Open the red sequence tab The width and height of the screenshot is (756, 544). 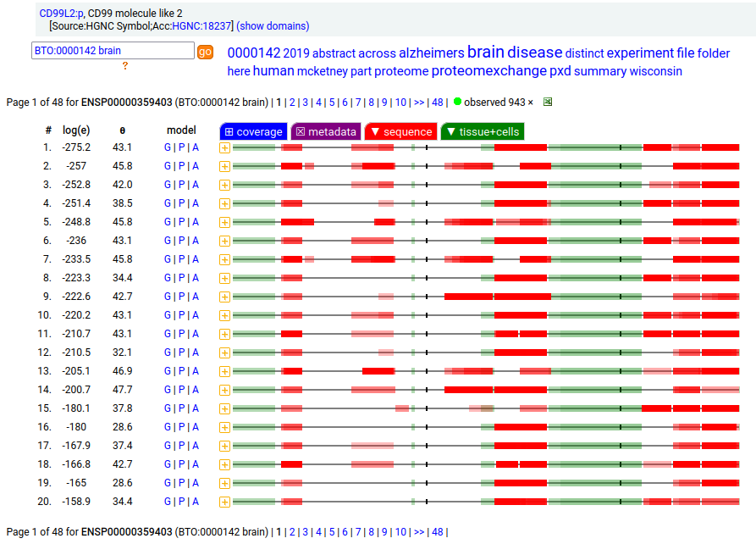401,131
